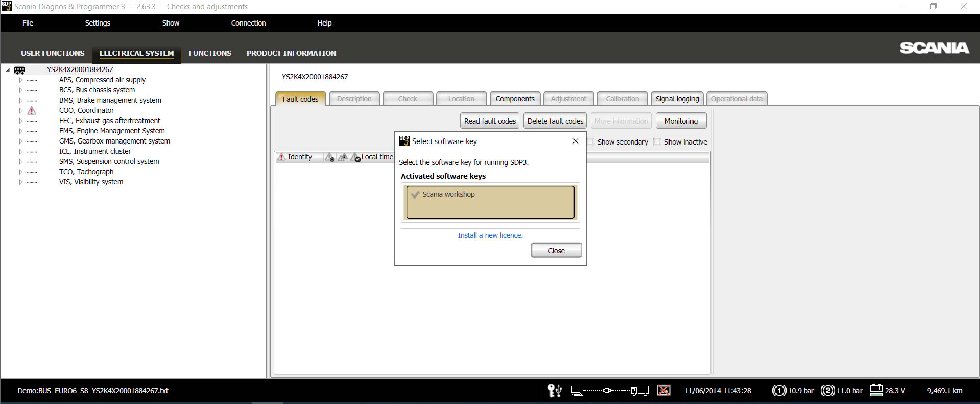Click the SCANIA logo in the header

[x=934, y=47]
